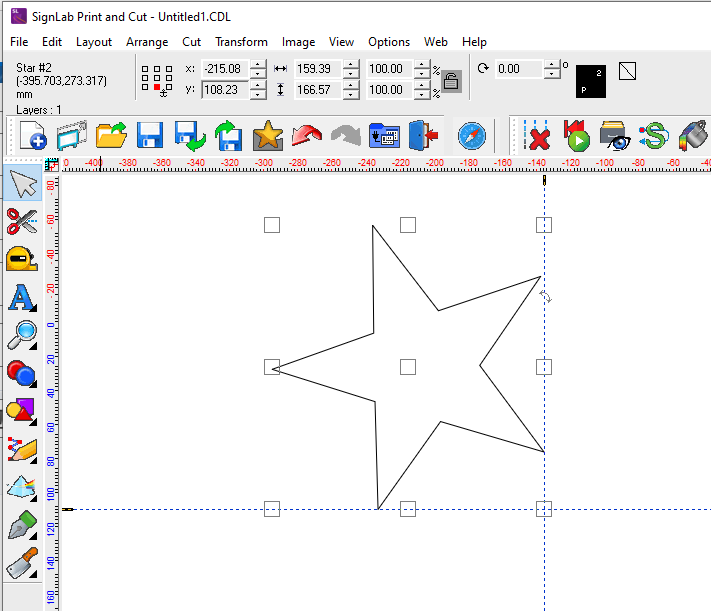Undo the last action
Image resolution: width=711 pixels, height=611 pixels.
pos(307,136)
